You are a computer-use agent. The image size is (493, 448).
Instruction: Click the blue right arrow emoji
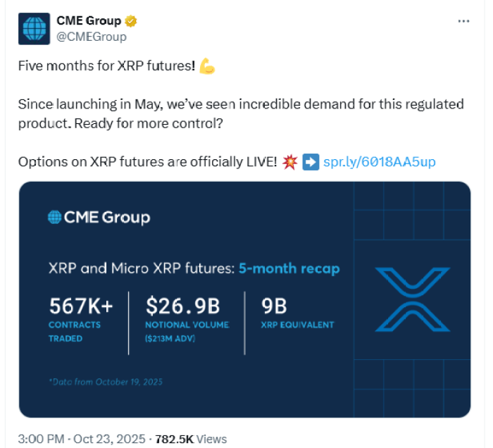coord(310,162)
